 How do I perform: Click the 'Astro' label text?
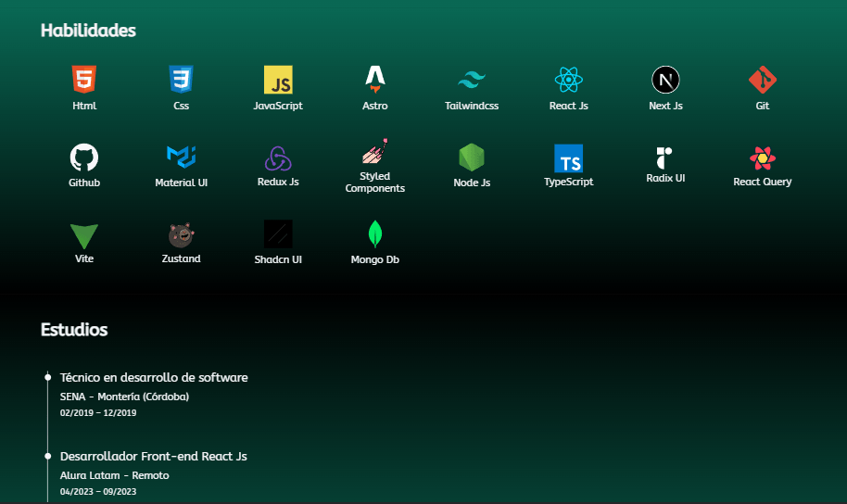375,106
